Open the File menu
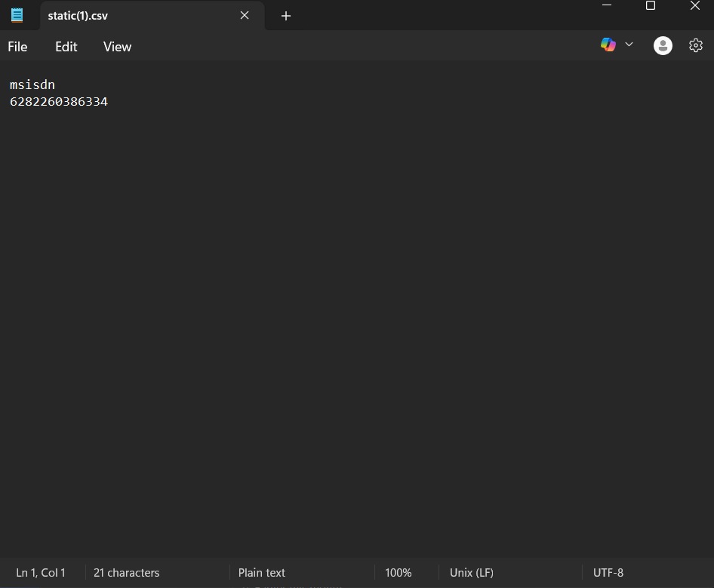The height and width of the screenshot is (588, 714). click(x=17, y=46)
